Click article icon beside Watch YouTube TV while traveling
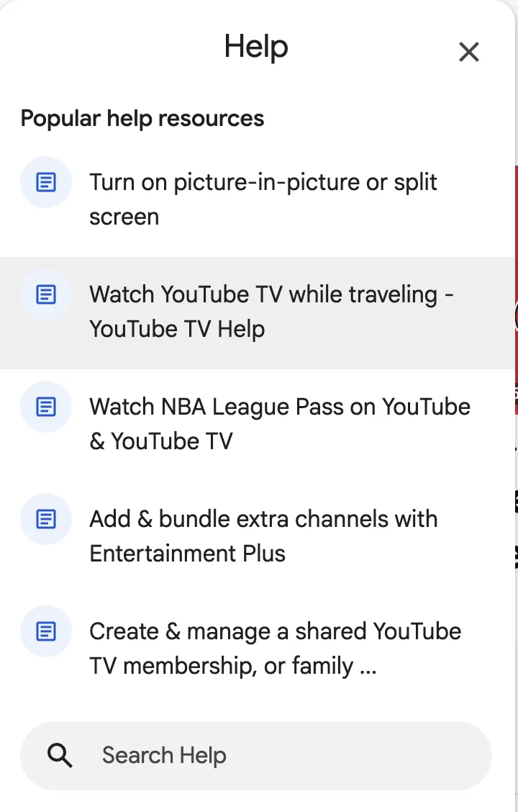Viewport: 518px width, 812px height. [46, 294]
